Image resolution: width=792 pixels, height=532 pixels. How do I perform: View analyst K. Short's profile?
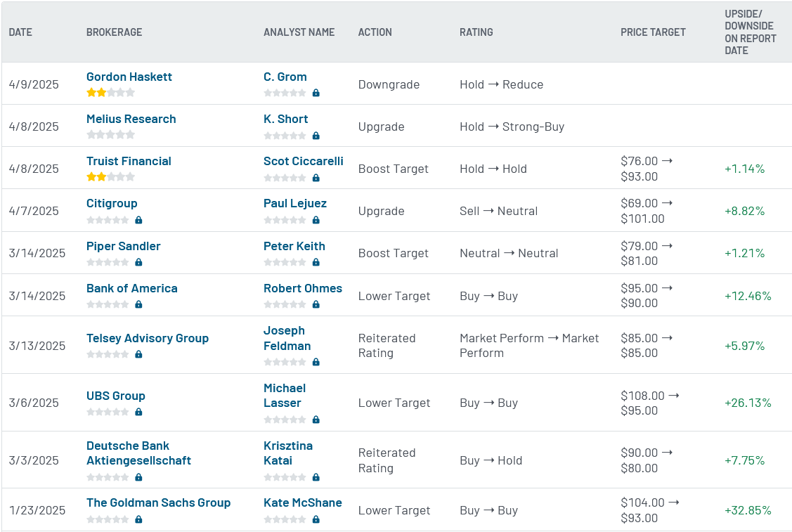pos(285,119)
